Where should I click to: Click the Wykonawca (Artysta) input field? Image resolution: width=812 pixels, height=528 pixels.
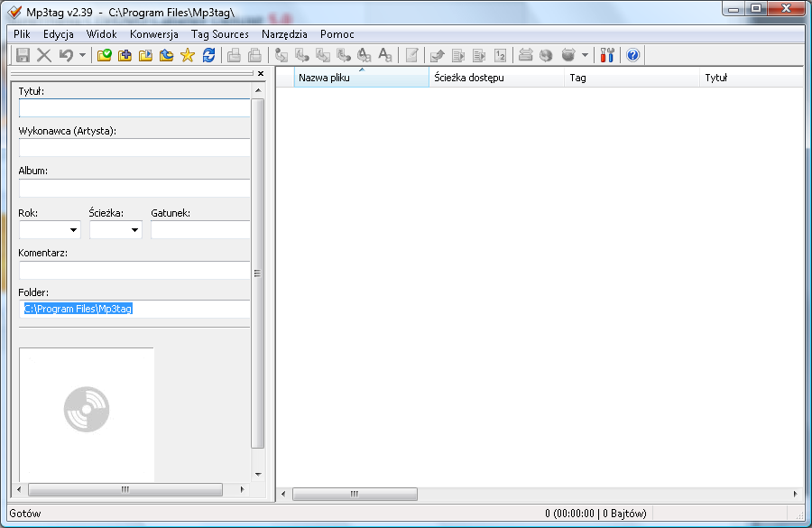point(134,148)
